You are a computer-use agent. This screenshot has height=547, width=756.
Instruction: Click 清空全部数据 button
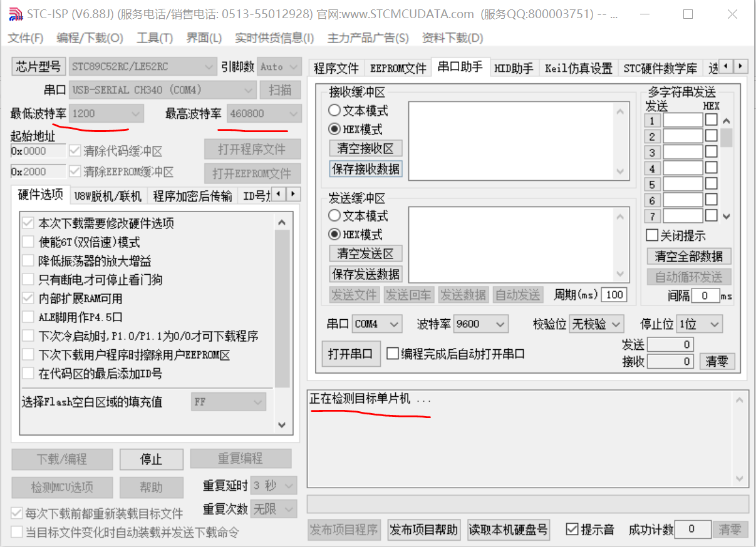(x=688, y=257)
